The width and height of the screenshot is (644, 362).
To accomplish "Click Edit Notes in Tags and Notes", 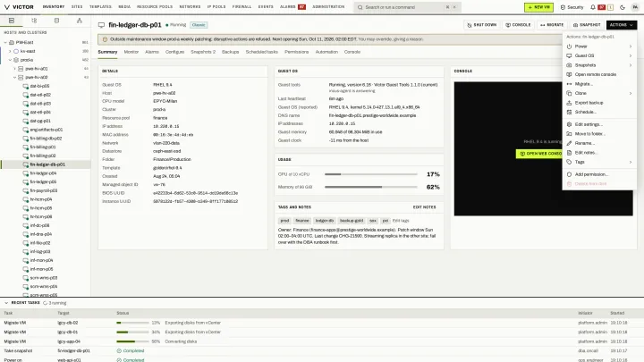I will click(x=424, y=207).
